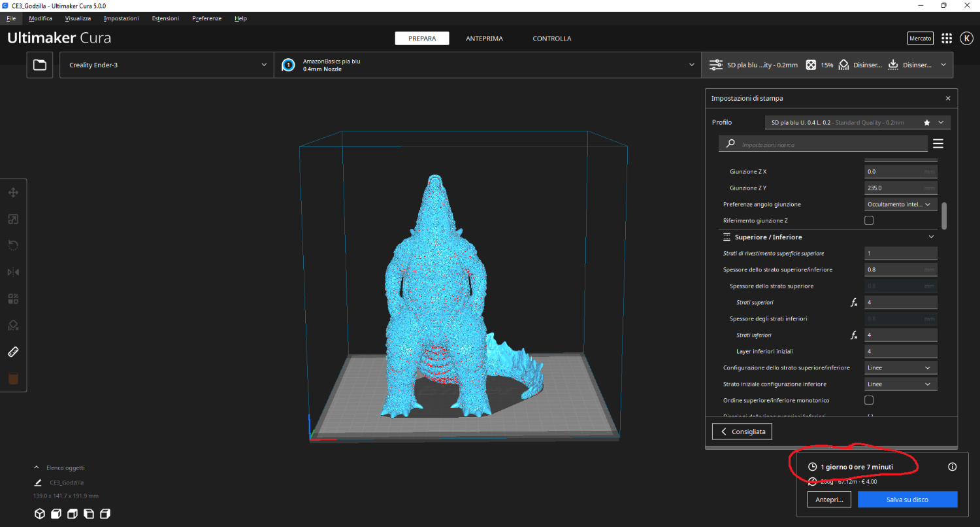Open the Help menu
Screen dimensions: 980x527
[240, 18]
